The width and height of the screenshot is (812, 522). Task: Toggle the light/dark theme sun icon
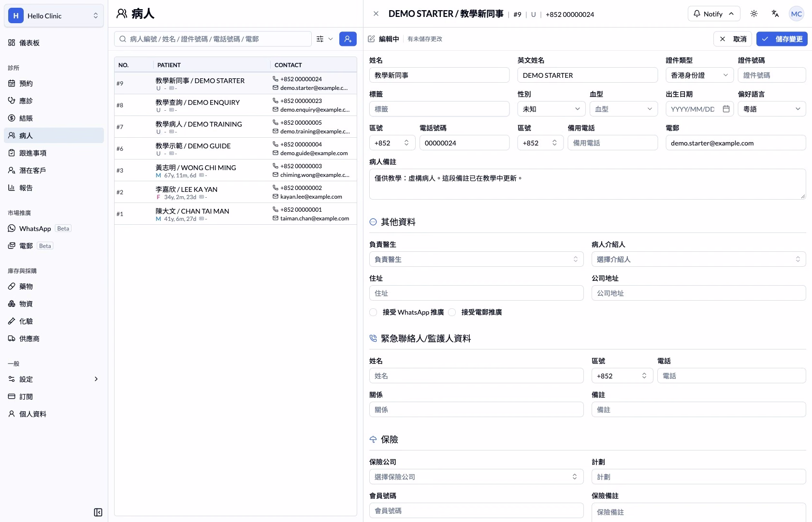(754, 14)
